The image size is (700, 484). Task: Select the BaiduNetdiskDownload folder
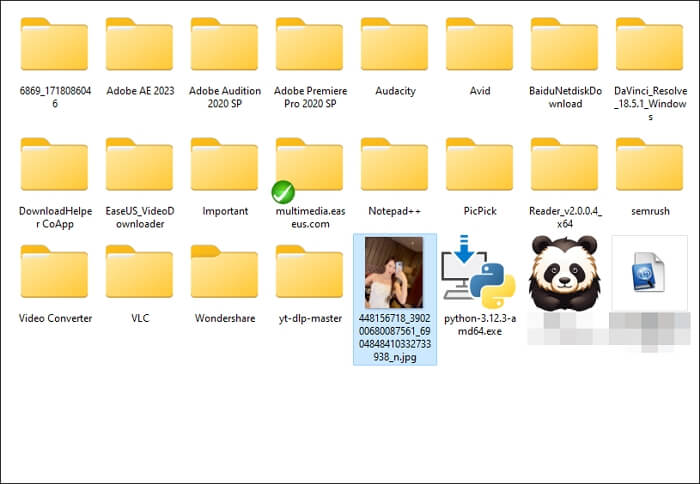[x=564, y=46]
